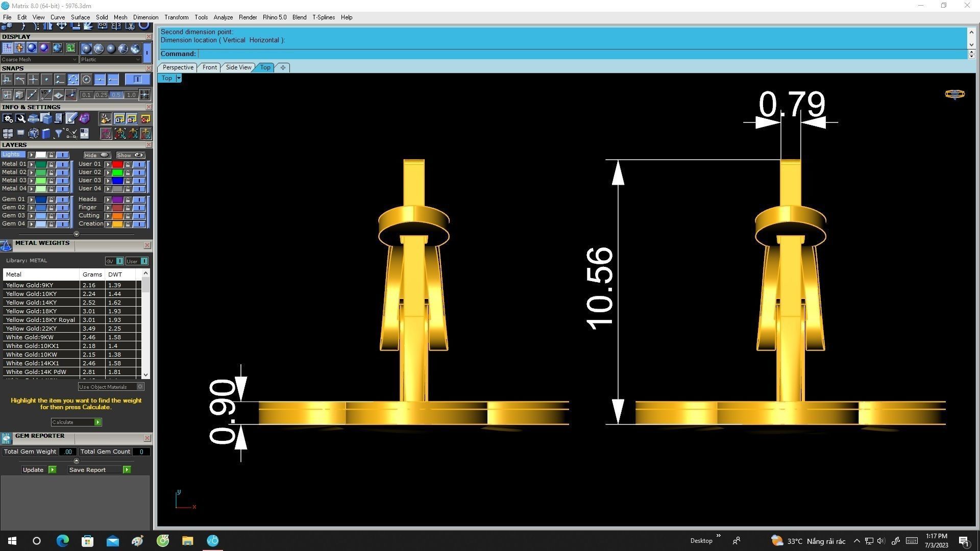Click the funnel filter icon
This screenshot has height=551, width=980.
tap(58, 134)
